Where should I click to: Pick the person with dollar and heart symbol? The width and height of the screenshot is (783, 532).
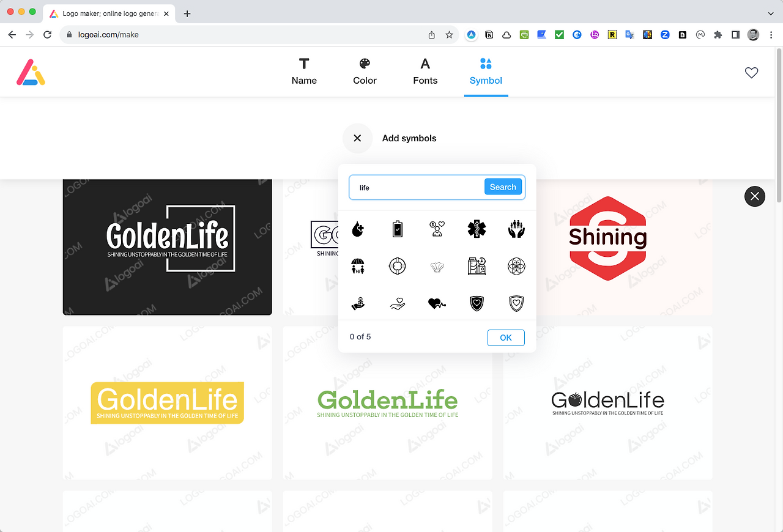(x=437, y=229)
